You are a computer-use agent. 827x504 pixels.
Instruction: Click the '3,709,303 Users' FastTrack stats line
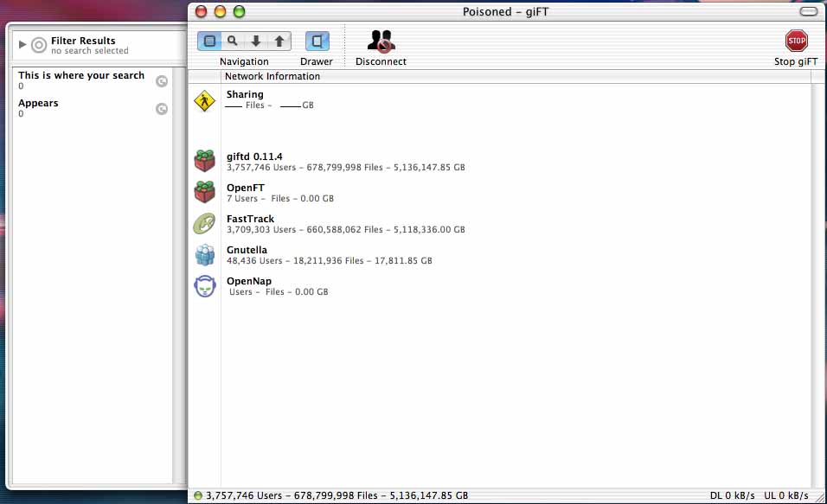[x=346, y=229]
